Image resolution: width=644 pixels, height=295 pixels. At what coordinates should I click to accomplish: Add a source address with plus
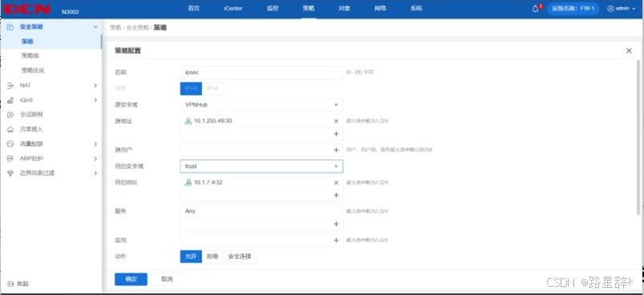pos(336,134)
